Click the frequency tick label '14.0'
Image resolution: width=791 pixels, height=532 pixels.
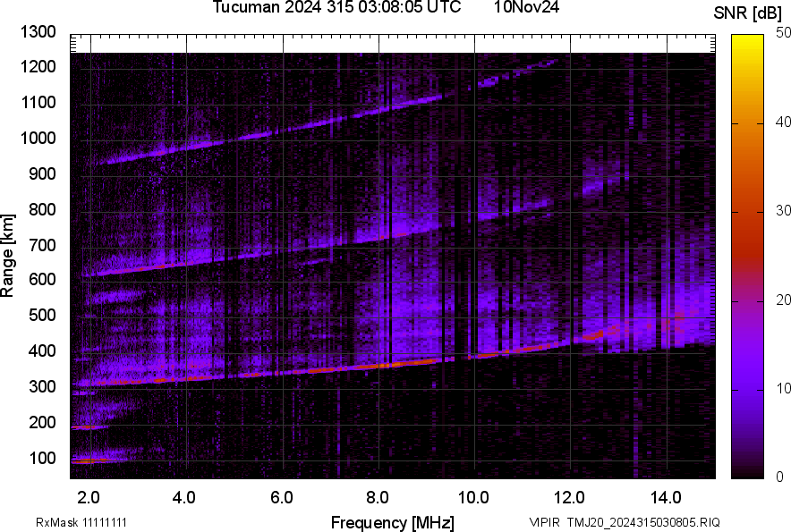666,498
